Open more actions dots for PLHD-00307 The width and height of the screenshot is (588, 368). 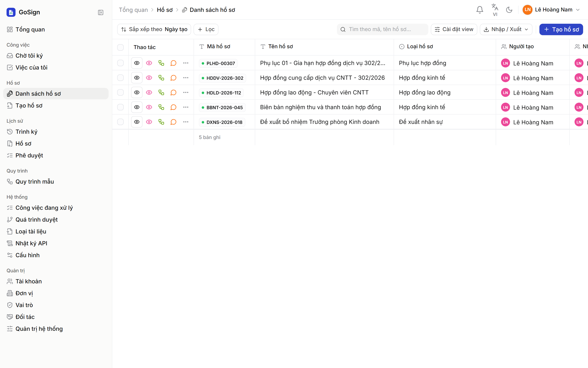(186, 63)
